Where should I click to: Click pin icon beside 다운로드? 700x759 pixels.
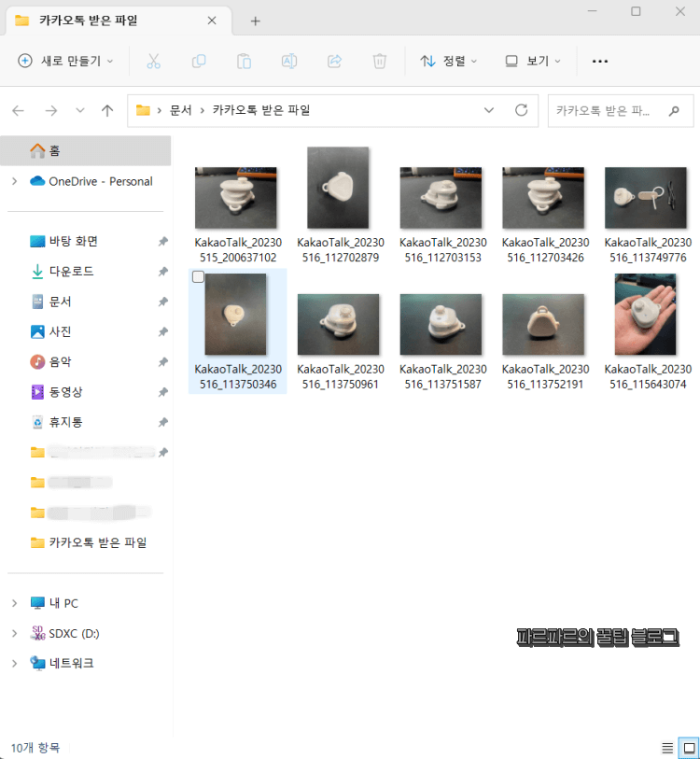pyautogui.click(x=163, y=272)
